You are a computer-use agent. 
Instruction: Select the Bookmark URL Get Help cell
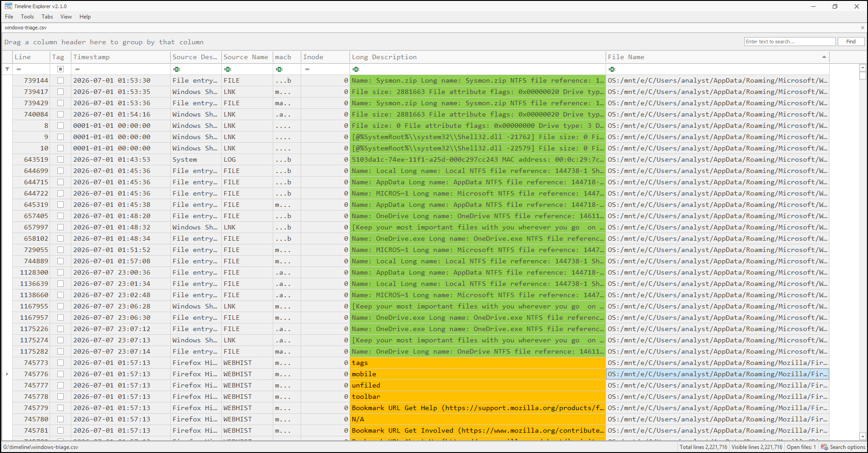478,408
